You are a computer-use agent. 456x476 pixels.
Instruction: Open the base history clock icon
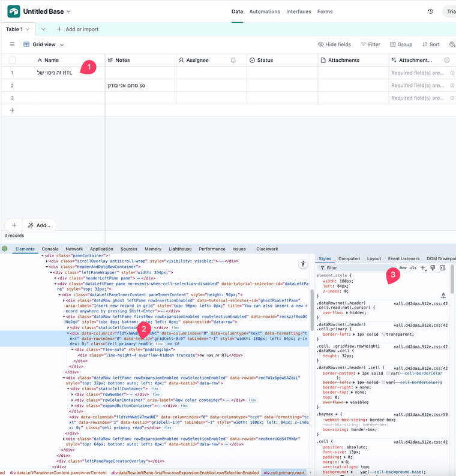click(x=430, y=11)
